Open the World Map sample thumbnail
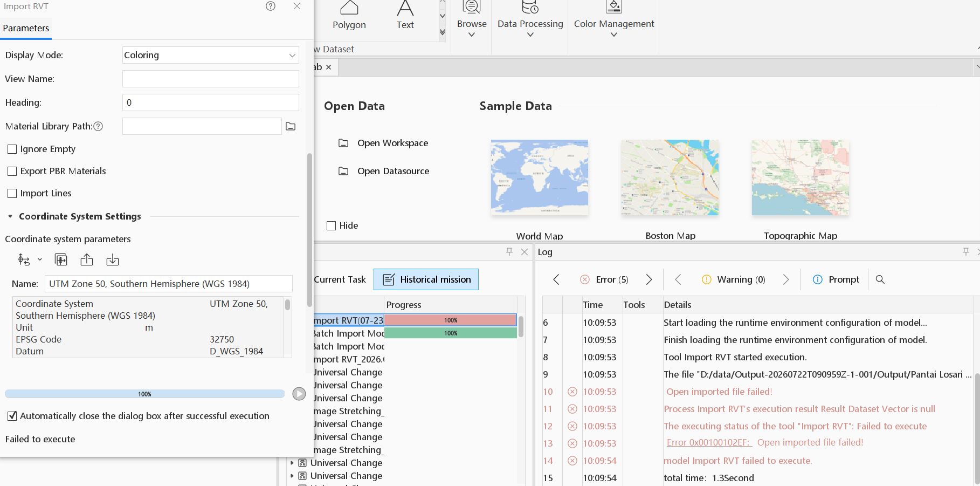The width and height of the screenshot is (980, 486). pyautogui.click(x=540, y=177)
